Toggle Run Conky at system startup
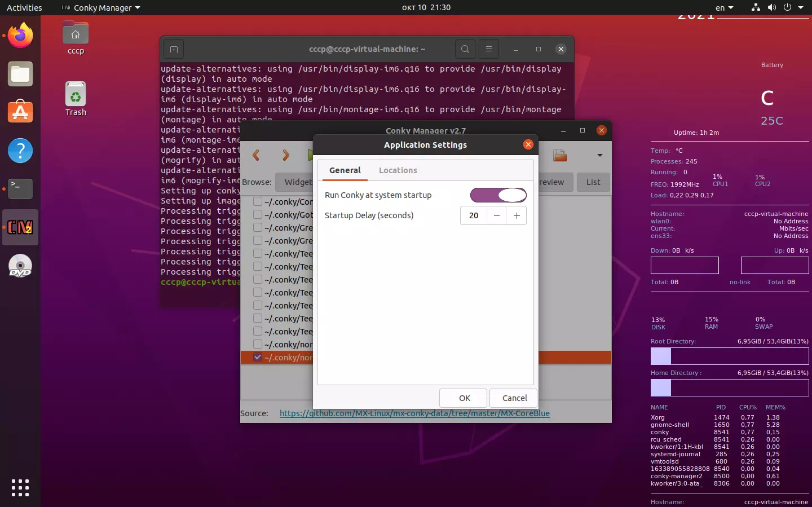 pos(498,195)
